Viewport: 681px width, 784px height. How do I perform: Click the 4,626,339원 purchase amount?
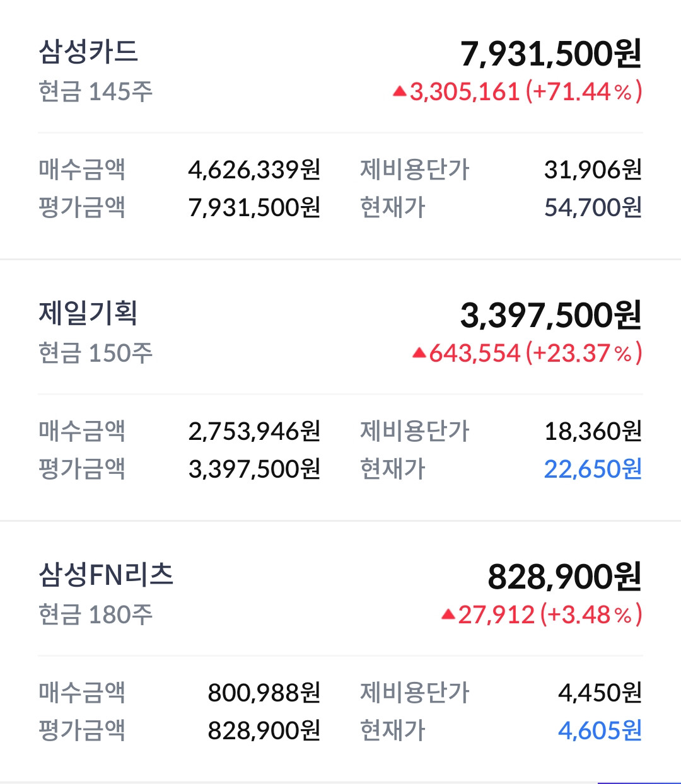tap(254, 170)
